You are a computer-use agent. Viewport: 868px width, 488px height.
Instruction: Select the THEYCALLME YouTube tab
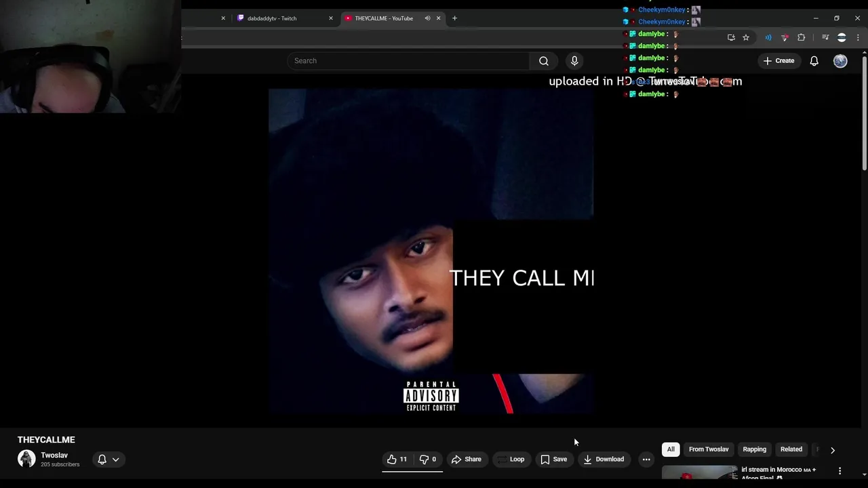[x=391, y=18]
